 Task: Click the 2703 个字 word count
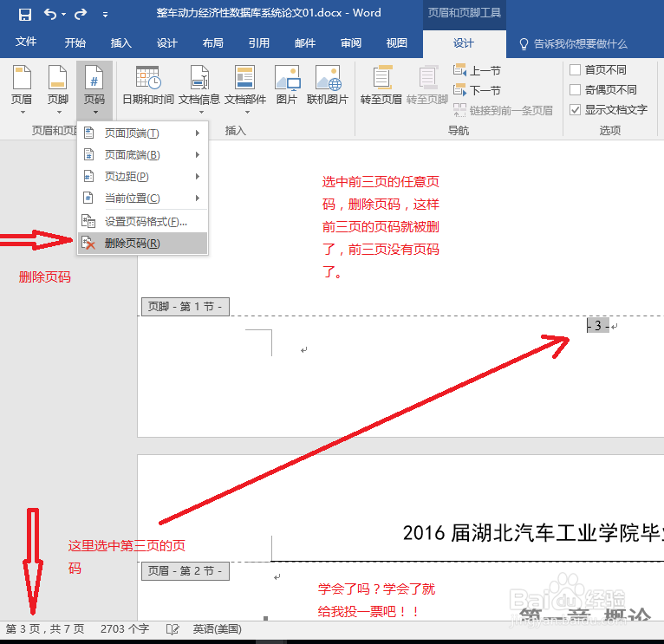point(125,628)
